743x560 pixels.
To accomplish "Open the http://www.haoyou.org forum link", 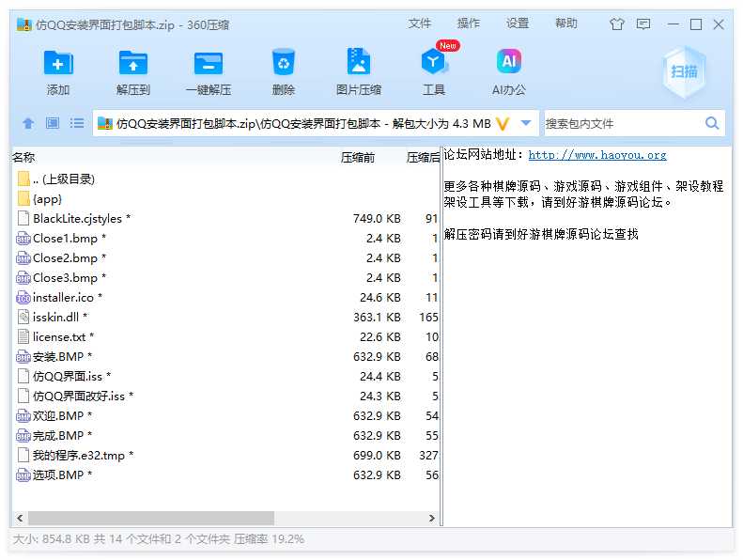I will [597, 155].
